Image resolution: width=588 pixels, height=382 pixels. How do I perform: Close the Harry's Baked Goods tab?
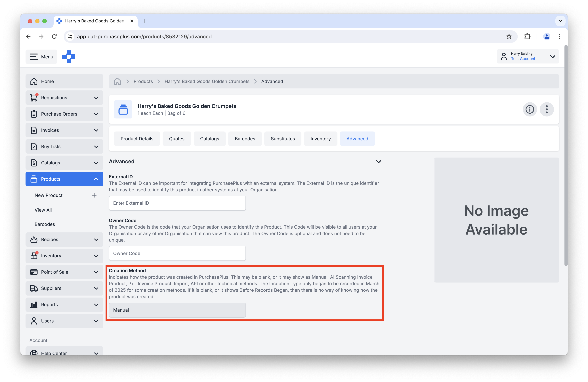click(x=132, y=21)
